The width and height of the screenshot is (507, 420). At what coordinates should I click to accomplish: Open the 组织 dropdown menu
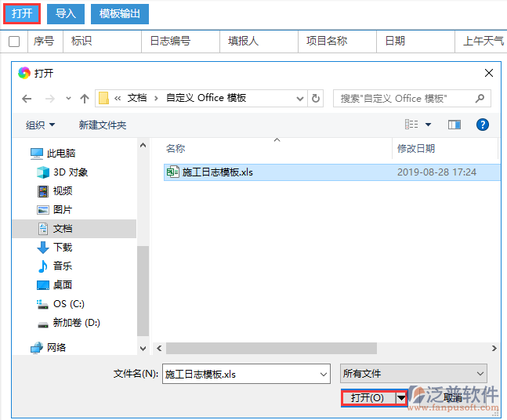(40, 125)
